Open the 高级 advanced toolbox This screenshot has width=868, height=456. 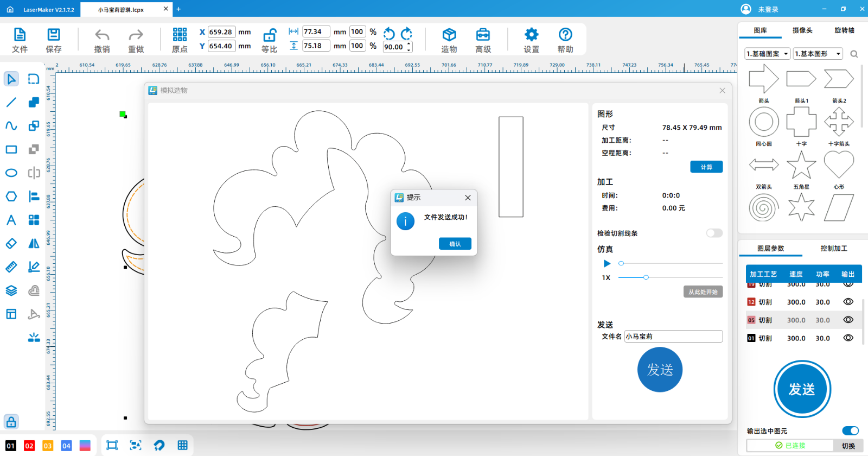coord(483,36)
